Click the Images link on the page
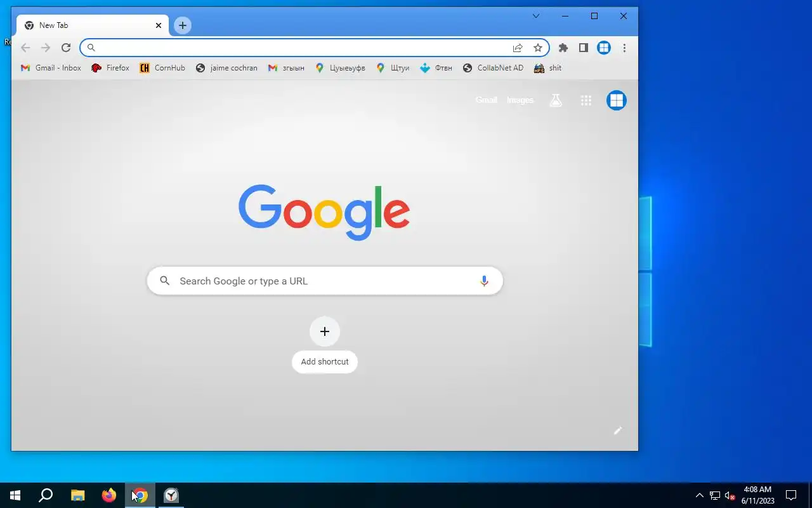812x508 pixels. click(520, 100)
